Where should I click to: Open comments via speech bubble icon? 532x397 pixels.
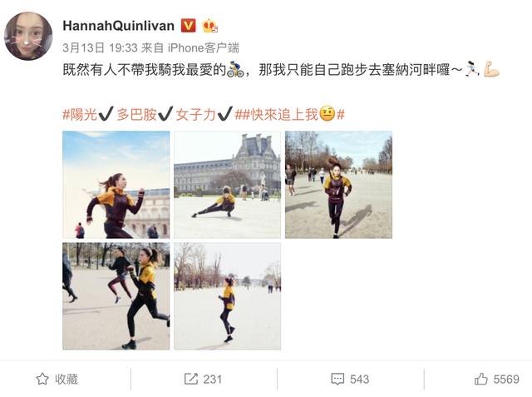[337, 380]
